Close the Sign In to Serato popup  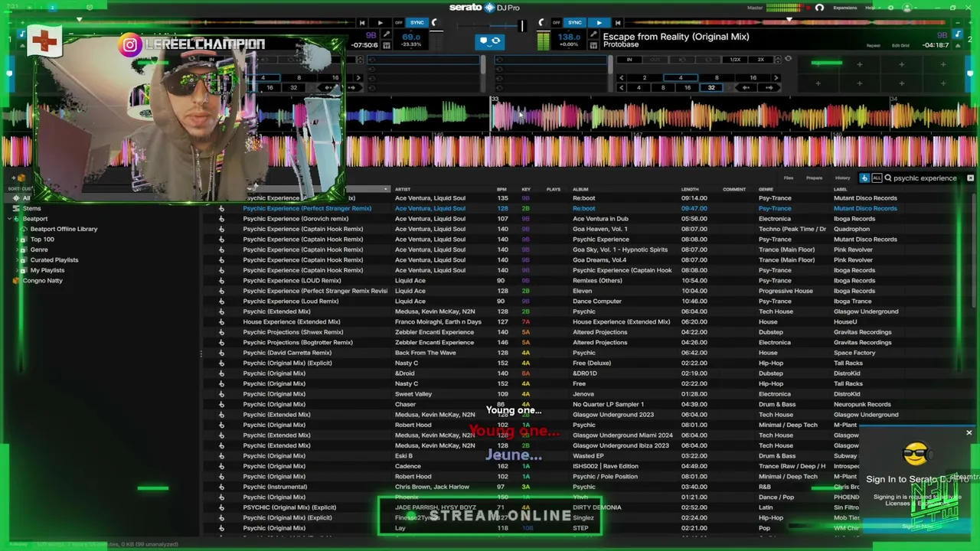tap(969, 433)
